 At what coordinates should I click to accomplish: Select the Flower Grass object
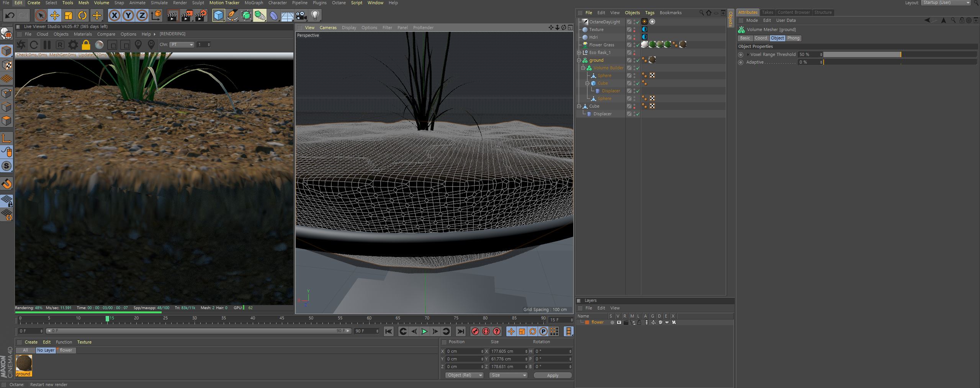coord(601,45)
